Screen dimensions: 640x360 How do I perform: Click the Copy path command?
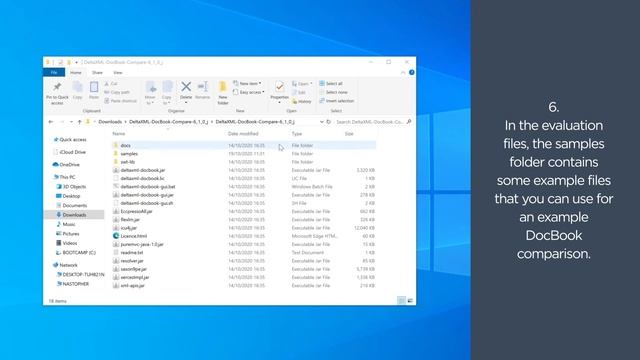point(117,92)
